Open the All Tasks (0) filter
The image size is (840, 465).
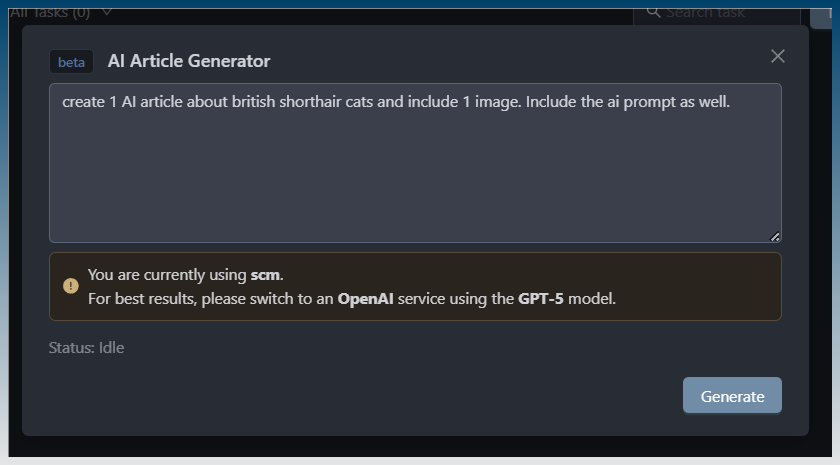coord(50,13)
